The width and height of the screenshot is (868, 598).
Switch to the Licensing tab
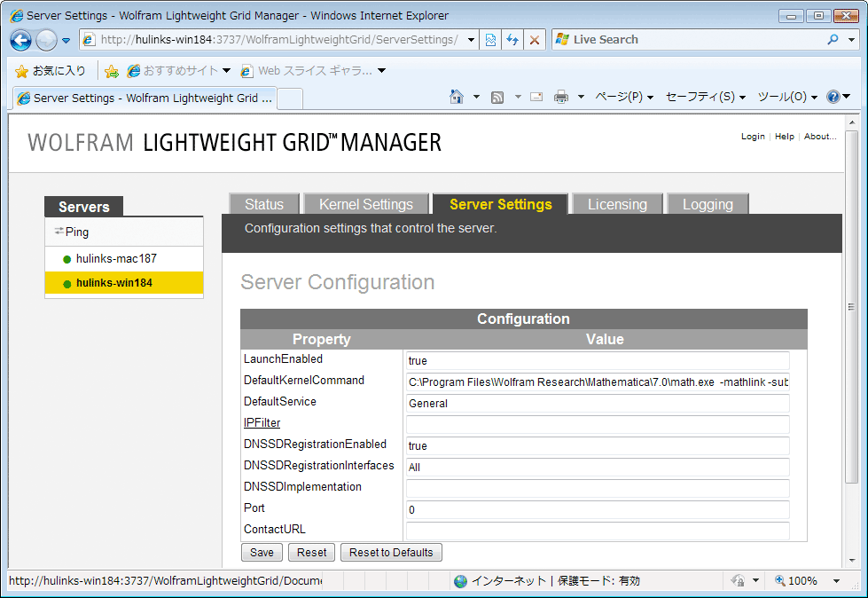point(617,204)
